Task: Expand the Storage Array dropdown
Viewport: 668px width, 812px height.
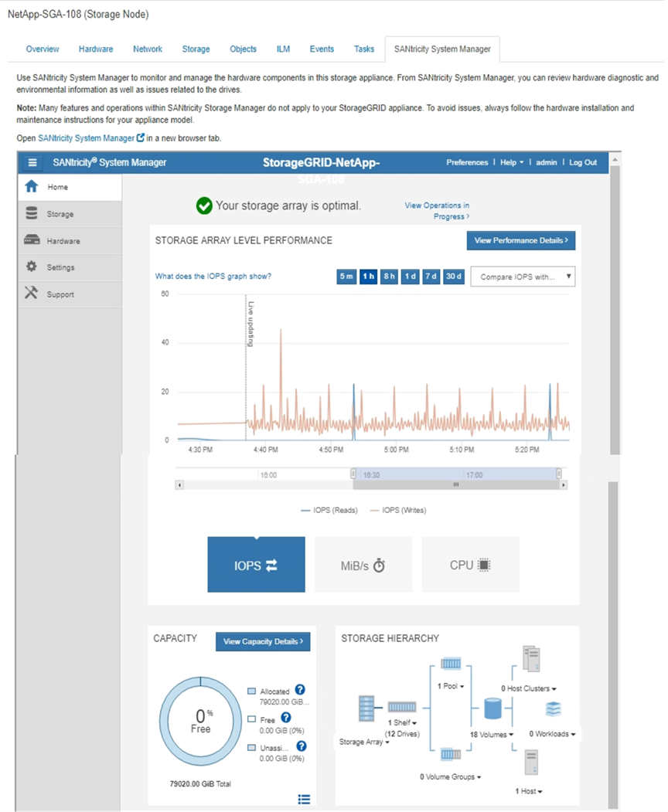Action: click(364, 742)
